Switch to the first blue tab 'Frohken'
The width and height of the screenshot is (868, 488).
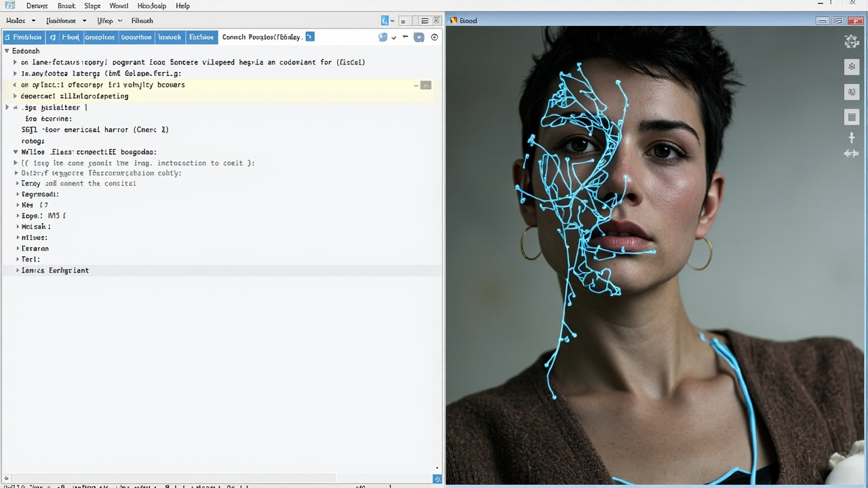[23, 37]
